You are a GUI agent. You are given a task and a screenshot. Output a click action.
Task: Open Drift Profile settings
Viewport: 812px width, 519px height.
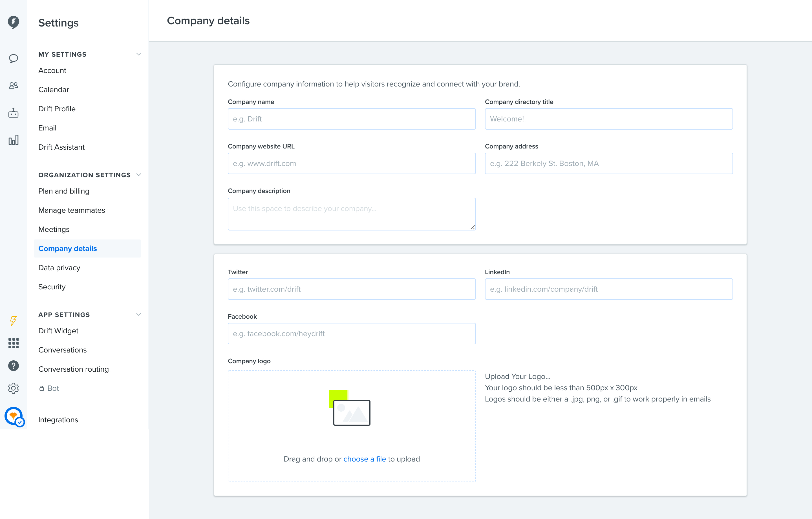(57, 109)
